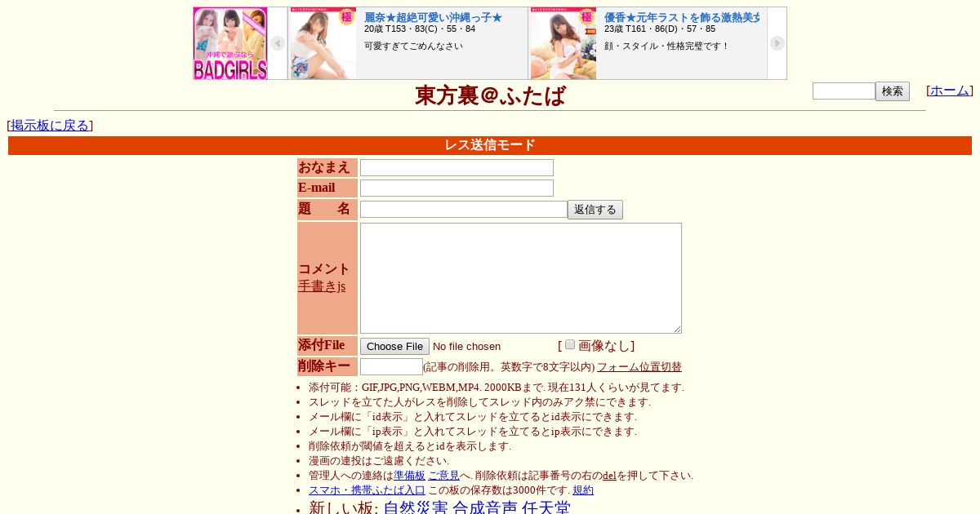Viewport: 980px width, 514px height.
Task: Open ad link 麗奈★超絶可愛い沖縄っ子★
Action: point(433,17)
